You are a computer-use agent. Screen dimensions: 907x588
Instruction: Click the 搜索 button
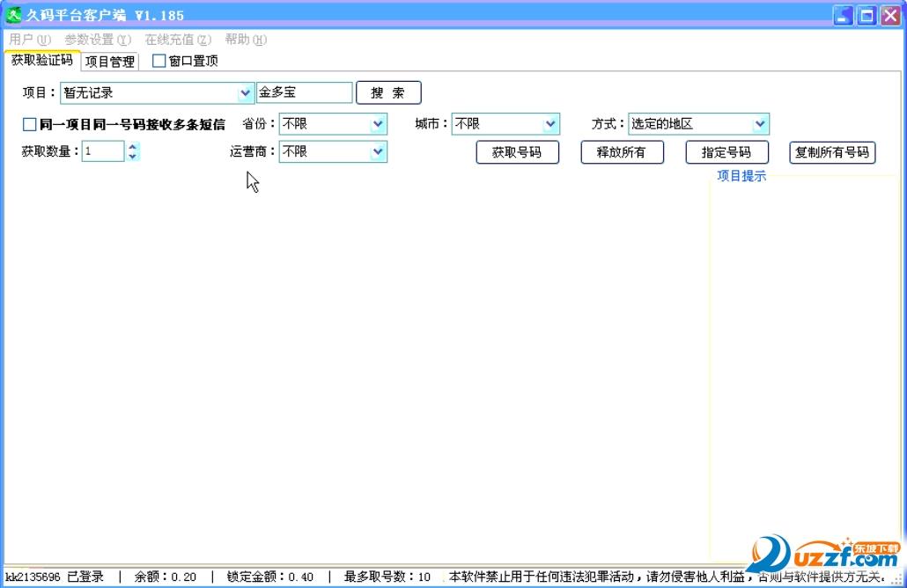point(387,92)
